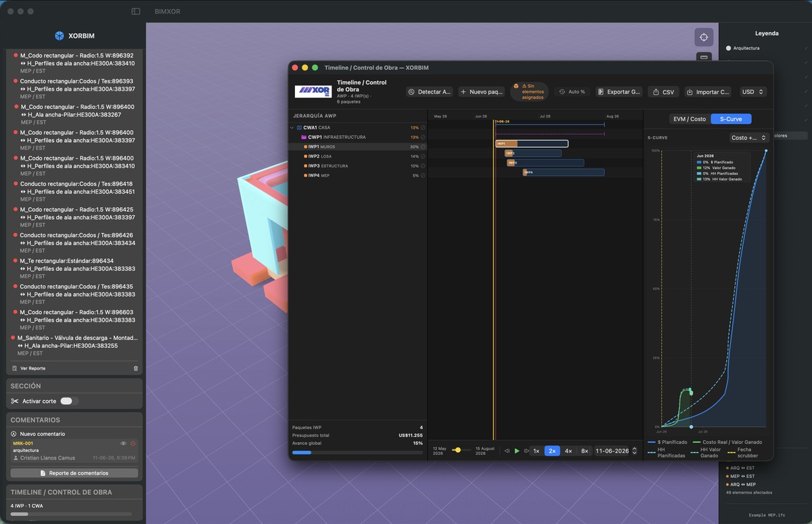Select IWP2 LOSA tree row

(358, 156)
